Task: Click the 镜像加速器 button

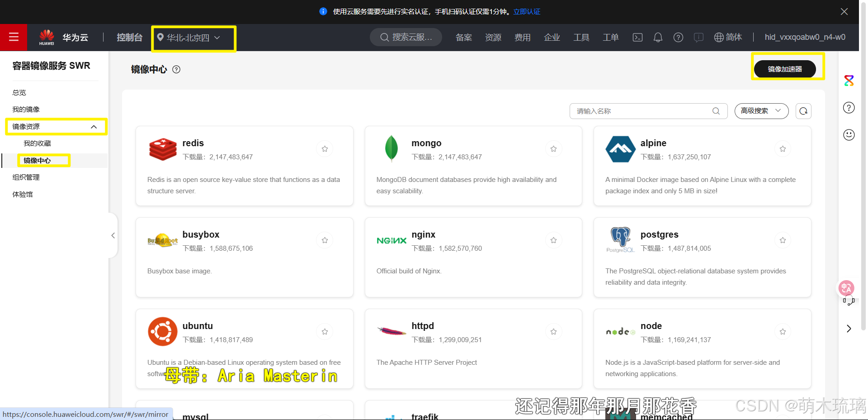Action: 785,69
